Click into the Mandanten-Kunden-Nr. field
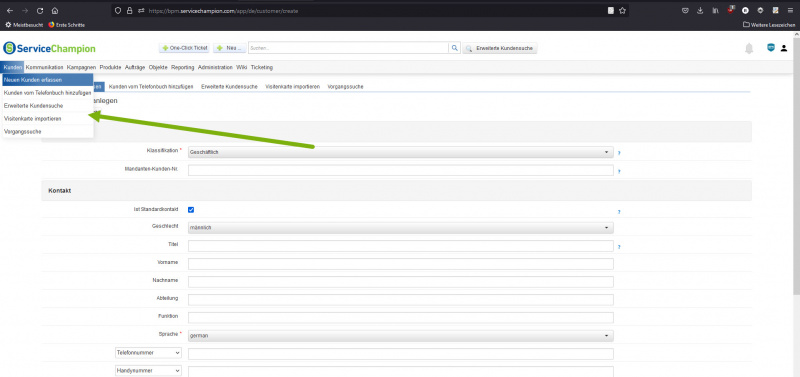Image resolution: width=800 pixels, height=377 pixels. tap(401, 170)
